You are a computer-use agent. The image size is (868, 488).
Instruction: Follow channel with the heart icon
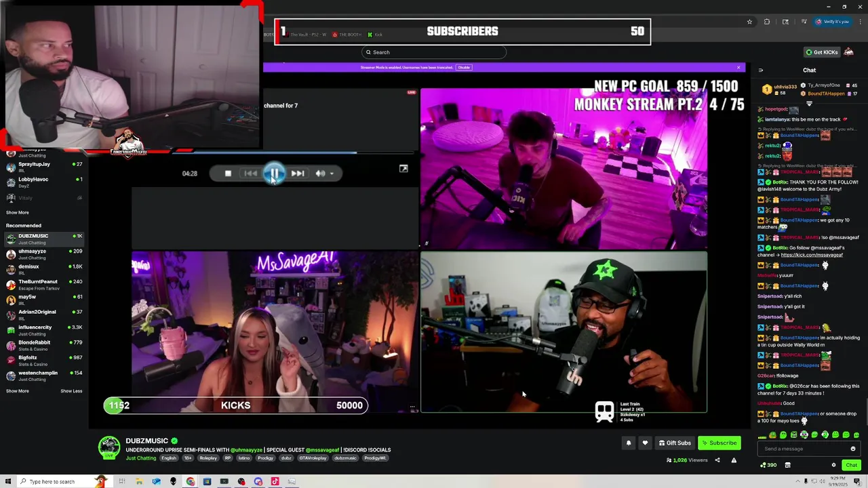coord(645,443)
